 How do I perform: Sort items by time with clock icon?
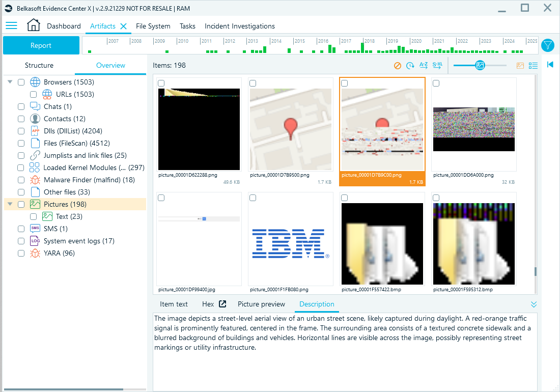point(410,65)
